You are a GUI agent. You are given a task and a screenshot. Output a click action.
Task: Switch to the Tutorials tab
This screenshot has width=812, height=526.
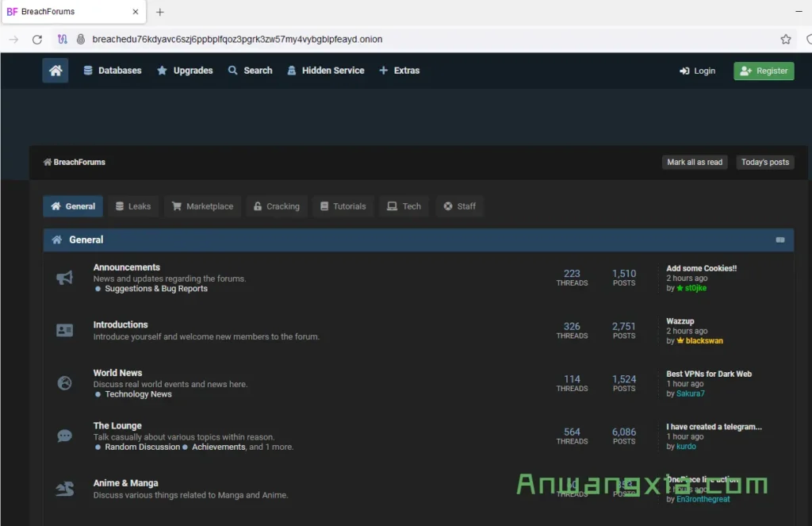343,206
